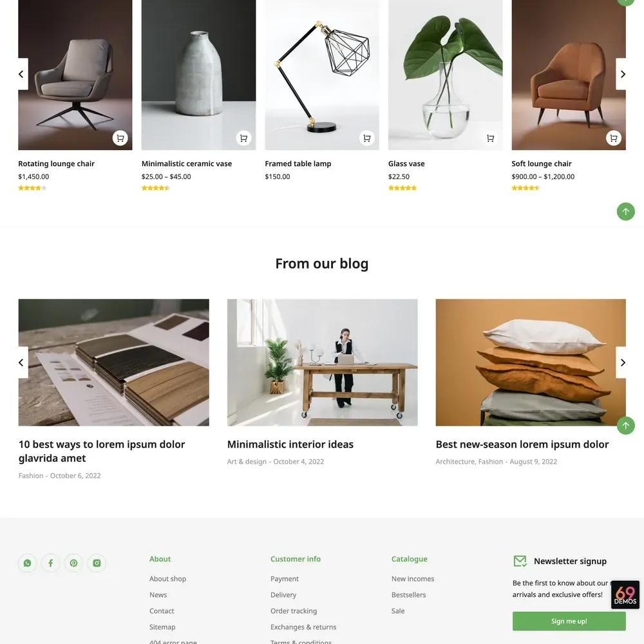Open Minimalistic interior ideas blog thumbnail
Screen dimensions: 644x644
coord(323,363)
